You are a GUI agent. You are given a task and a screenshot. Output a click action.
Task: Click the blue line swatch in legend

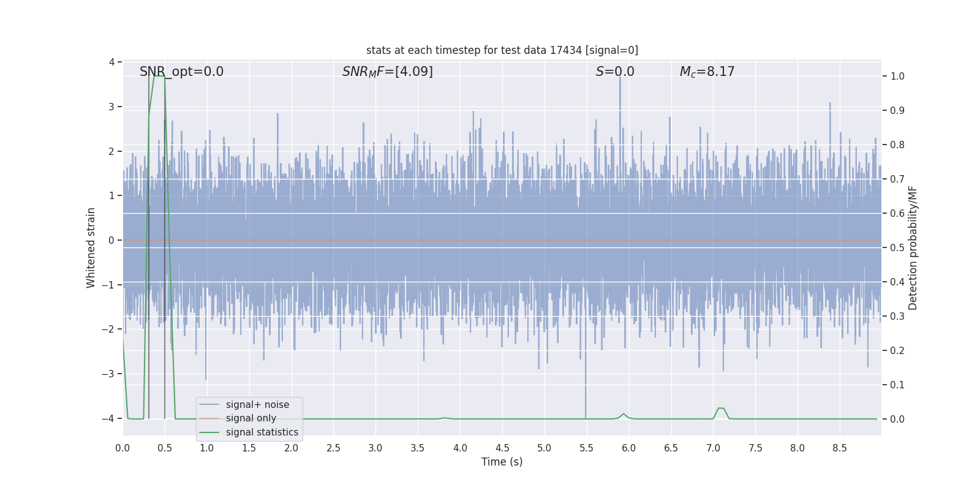(209, 405)
